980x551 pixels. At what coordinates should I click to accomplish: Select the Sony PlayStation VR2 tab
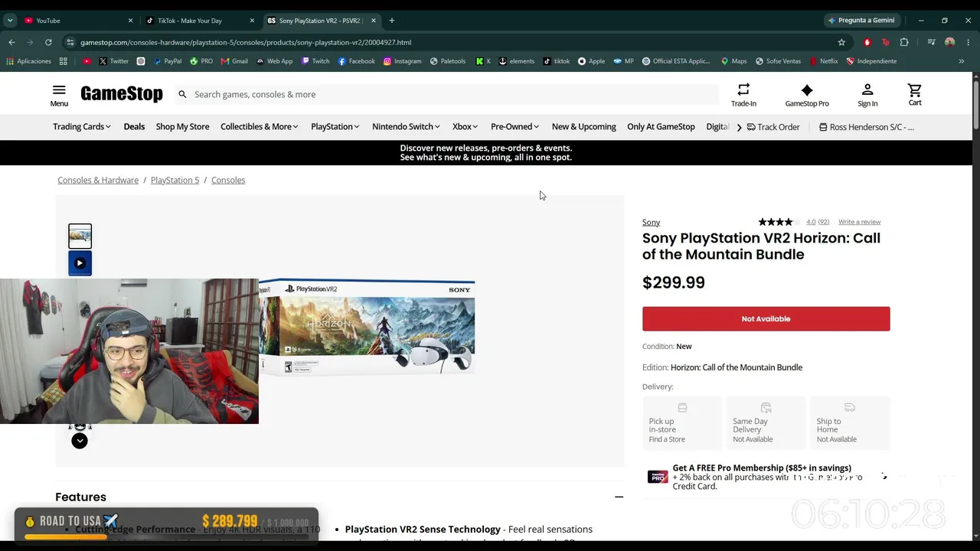(322, 21)
